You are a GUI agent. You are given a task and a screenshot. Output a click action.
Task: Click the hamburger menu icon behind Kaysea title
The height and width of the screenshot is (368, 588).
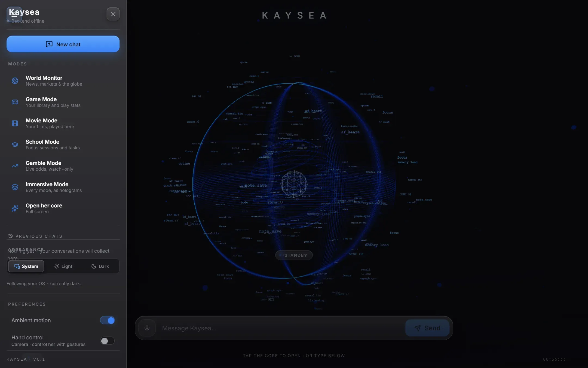pos(14,14)
